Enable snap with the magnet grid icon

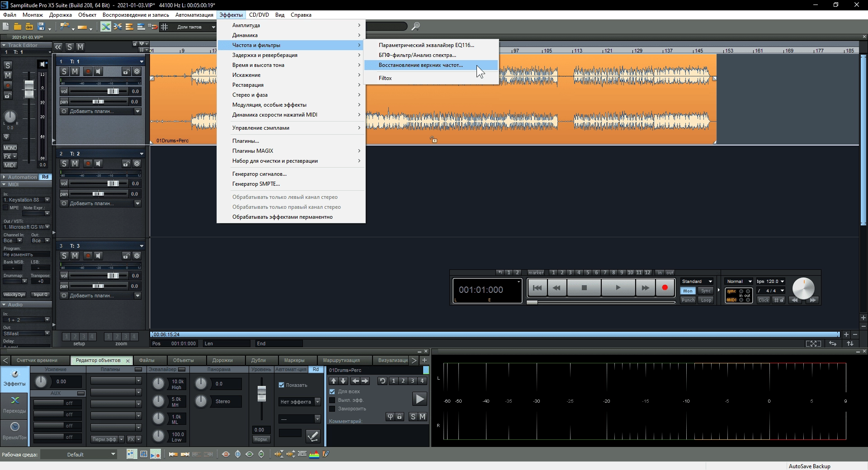click(153, 27)
